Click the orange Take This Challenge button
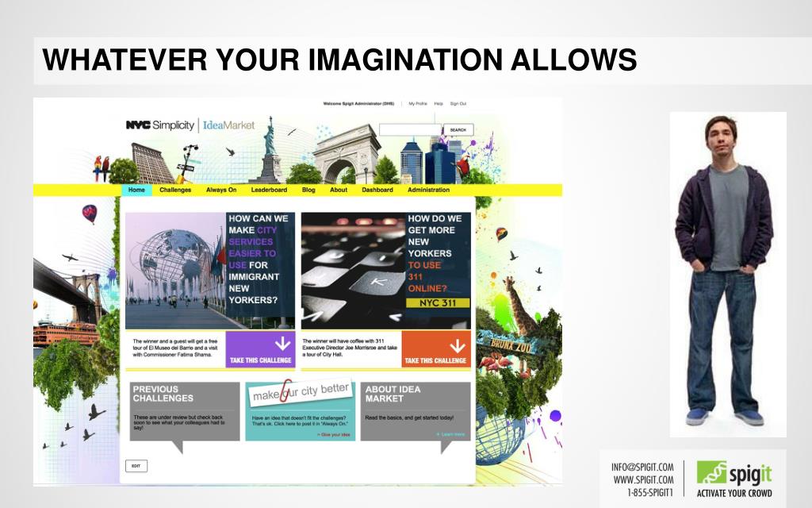This screenshot has width=812, height=508. tap(436, 349)
